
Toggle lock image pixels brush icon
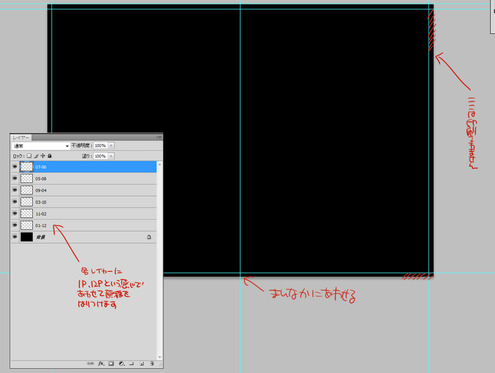pyautogui.click(x=36, y=156)
